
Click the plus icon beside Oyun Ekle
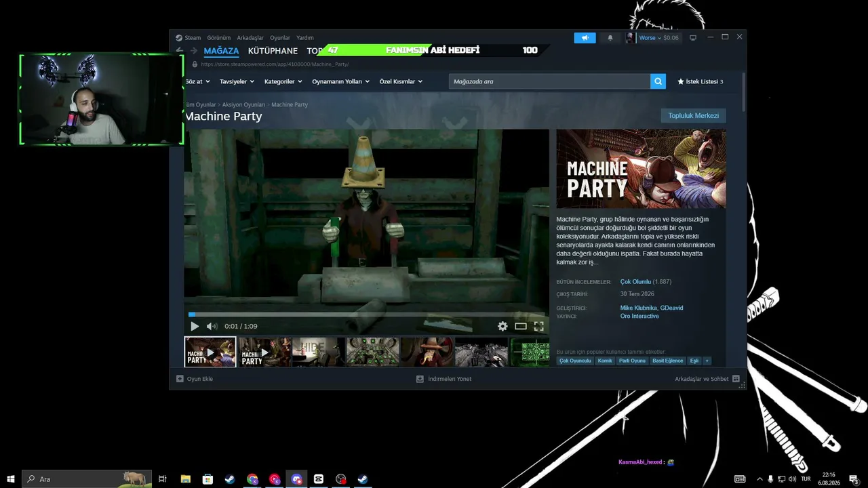tap(180, 379)
